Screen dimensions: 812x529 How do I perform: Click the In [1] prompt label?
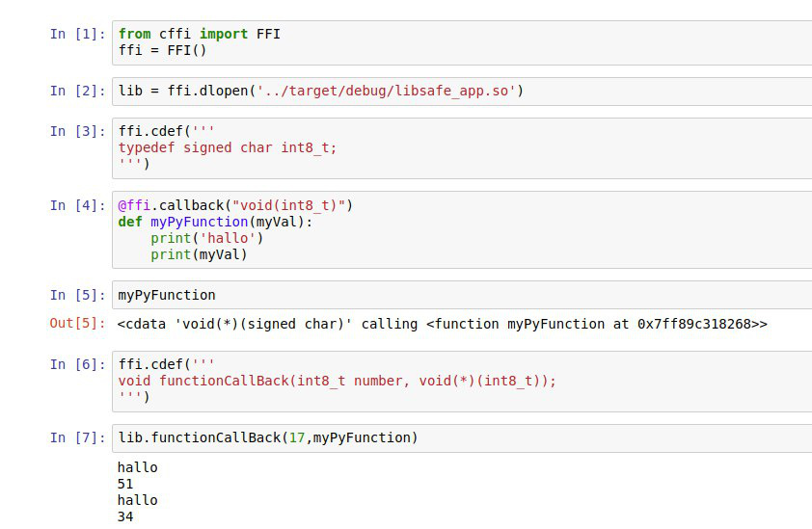(x=77, y=34)
